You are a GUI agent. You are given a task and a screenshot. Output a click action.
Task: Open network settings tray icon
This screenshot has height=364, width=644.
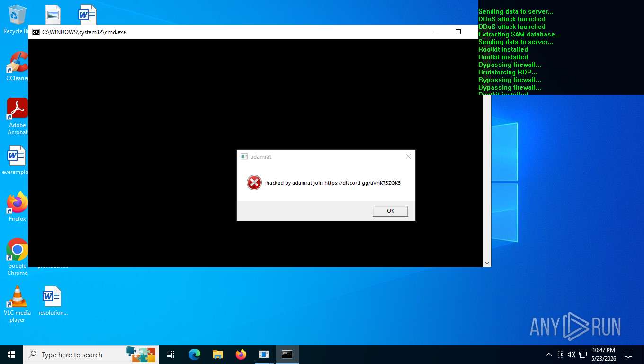583,355
